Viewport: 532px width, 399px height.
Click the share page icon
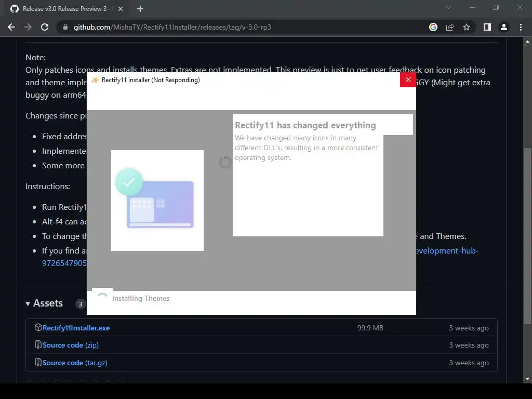coord(450,27)
